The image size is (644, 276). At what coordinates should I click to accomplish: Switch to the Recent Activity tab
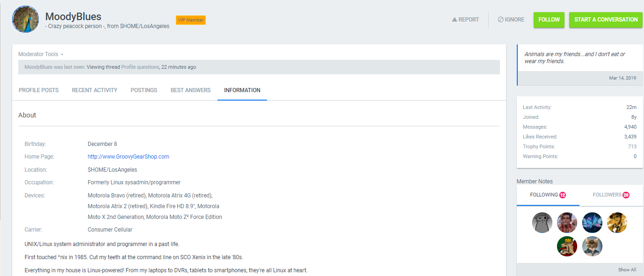(x=94, y=90)
